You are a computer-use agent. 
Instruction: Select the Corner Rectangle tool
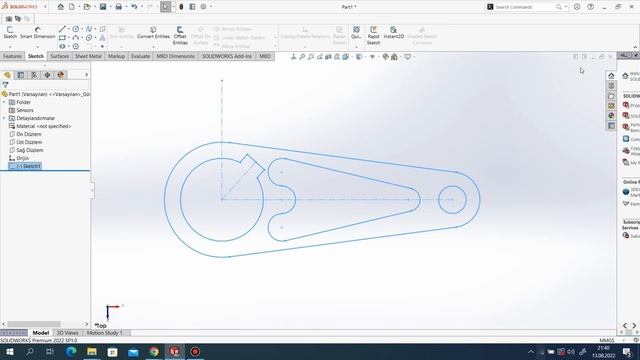62,38
